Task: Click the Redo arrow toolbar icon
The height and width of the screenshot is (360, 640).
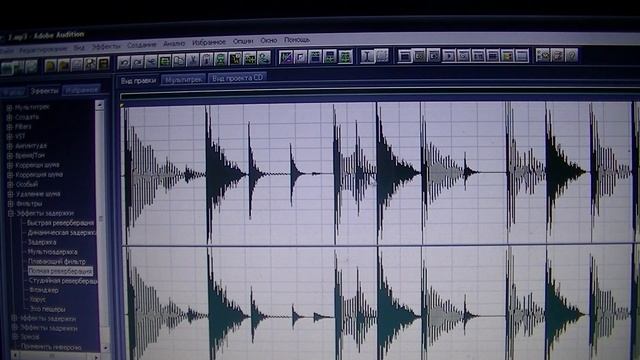Action: [x=138, y=62]
